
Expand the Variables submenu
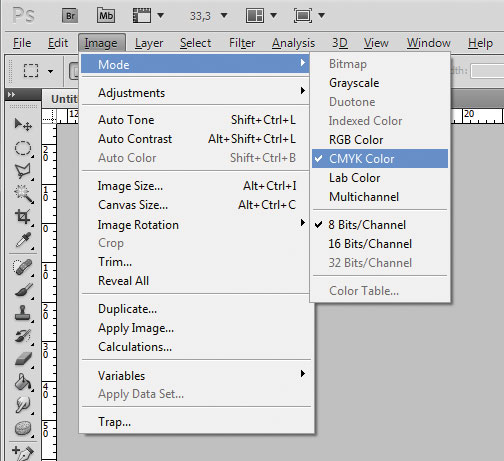pyautogui.click(x=195, y=376)
